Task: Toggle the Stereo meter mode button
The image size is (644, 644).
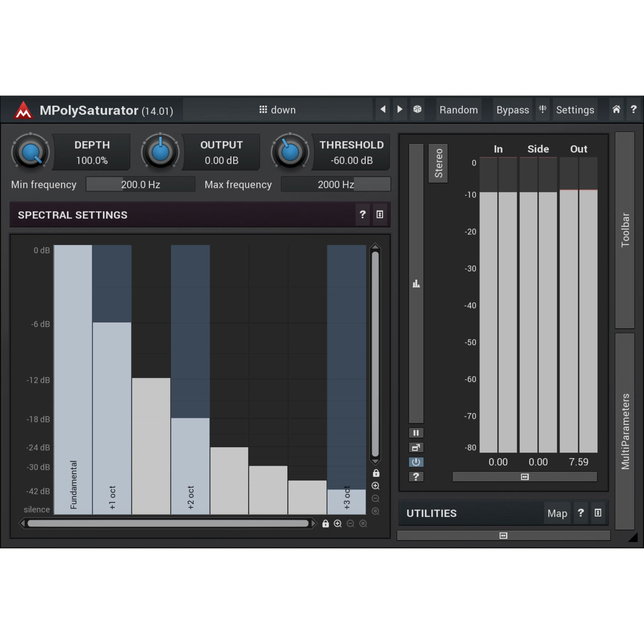Action: pos(438,163)
